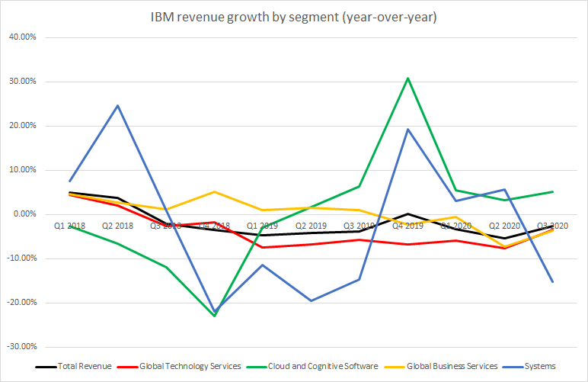Click the 20.00% axis label
The image size is (588, 382).
point(23,126)
